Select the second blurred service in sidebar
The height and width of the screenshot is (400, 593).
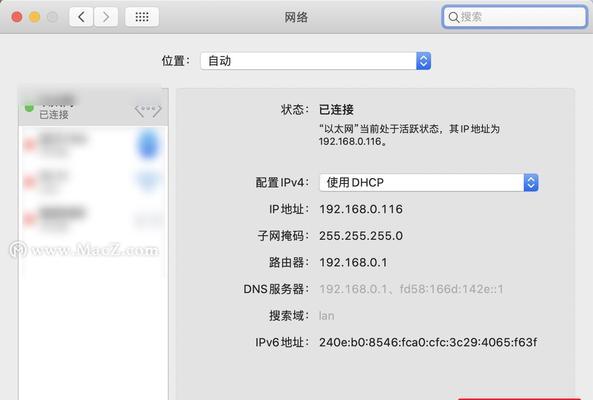[93, 145]
